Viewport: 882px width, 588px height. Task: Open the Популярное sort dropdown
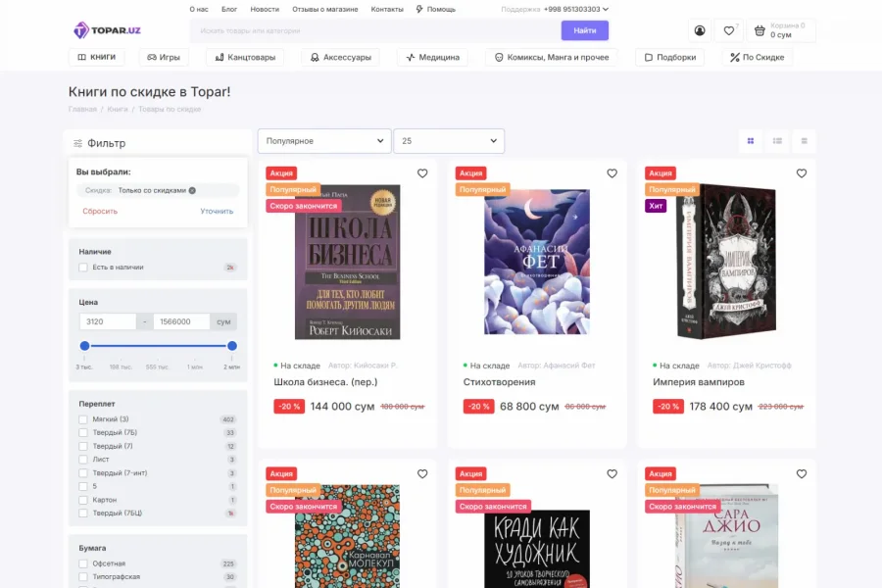(x=324, y=141)
